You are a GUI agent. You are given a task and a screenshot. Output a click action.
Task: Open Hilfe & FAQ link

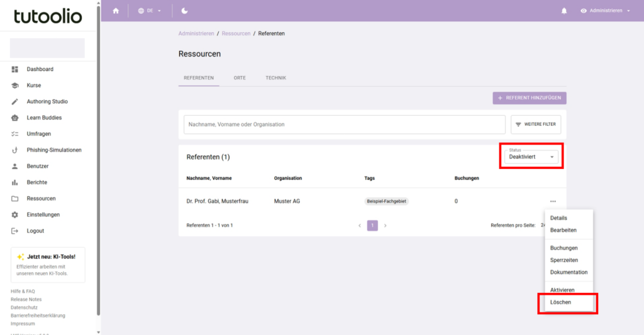pyautogui.click(x=23, y=292)
